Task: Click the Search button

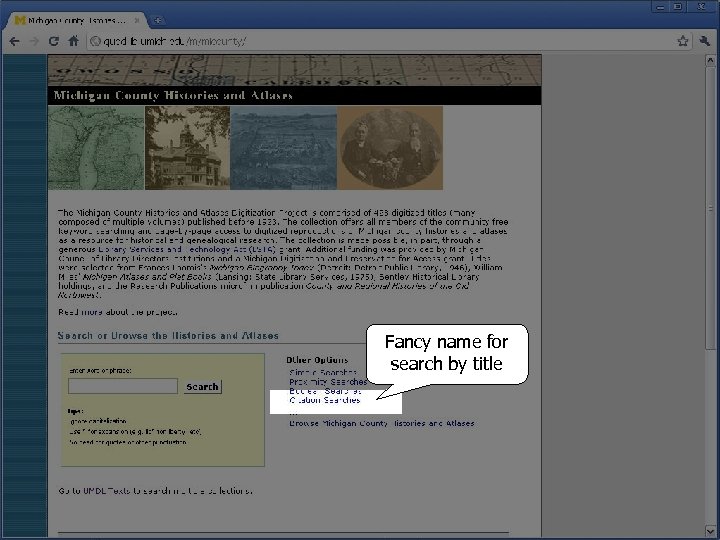Action: coord(202,387)
